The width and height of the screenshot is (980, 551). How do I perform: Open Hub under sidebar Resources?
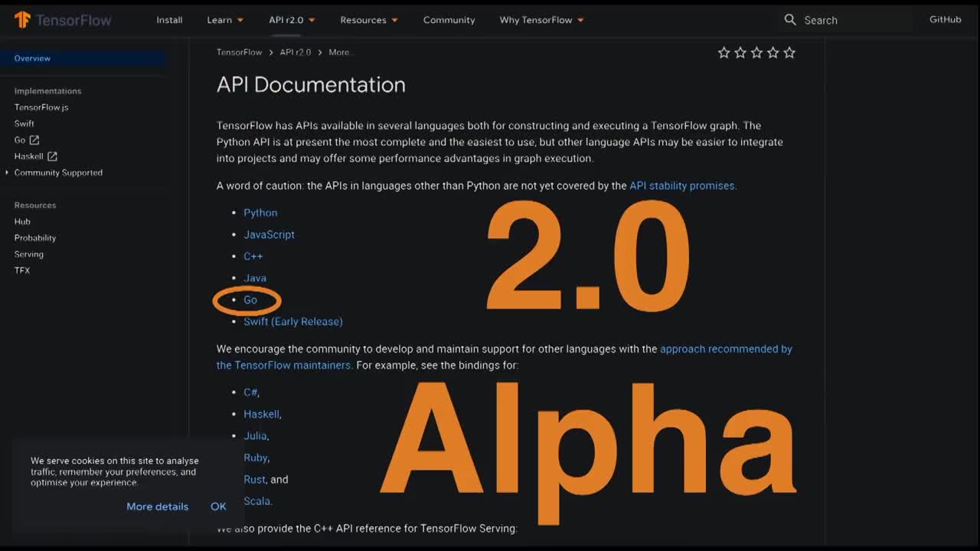tap(22, 221)
